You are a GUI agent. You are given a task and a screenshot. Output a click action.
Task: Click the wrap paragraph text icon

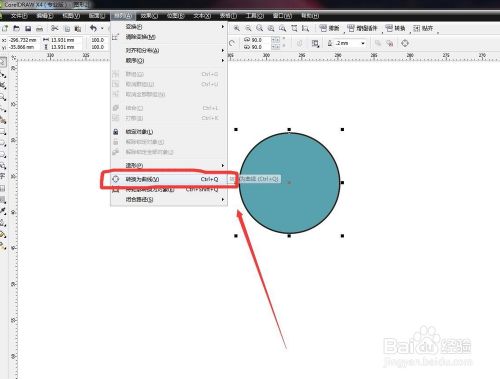[315, 43]
